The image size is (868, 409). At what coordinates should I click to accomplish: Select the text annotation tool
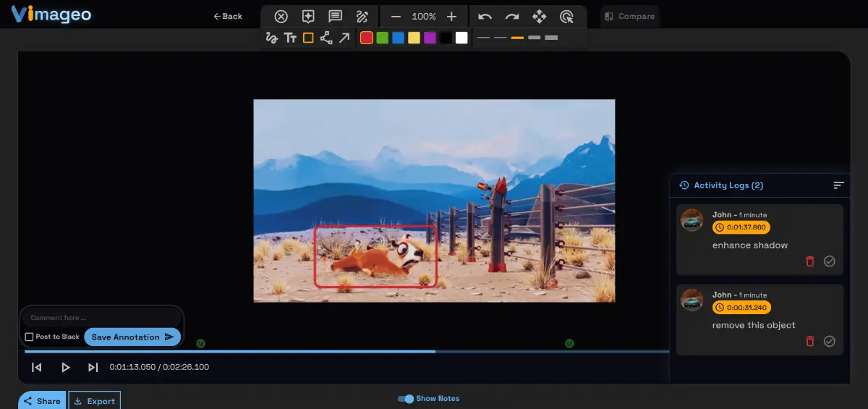click(290, 38)
